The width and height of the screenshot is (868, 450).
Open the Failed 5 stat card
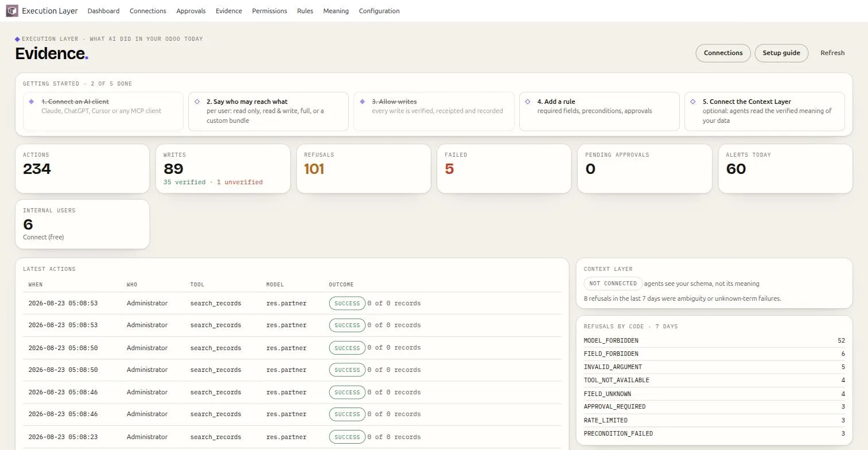pyautogui.click(x=504, y=169)
